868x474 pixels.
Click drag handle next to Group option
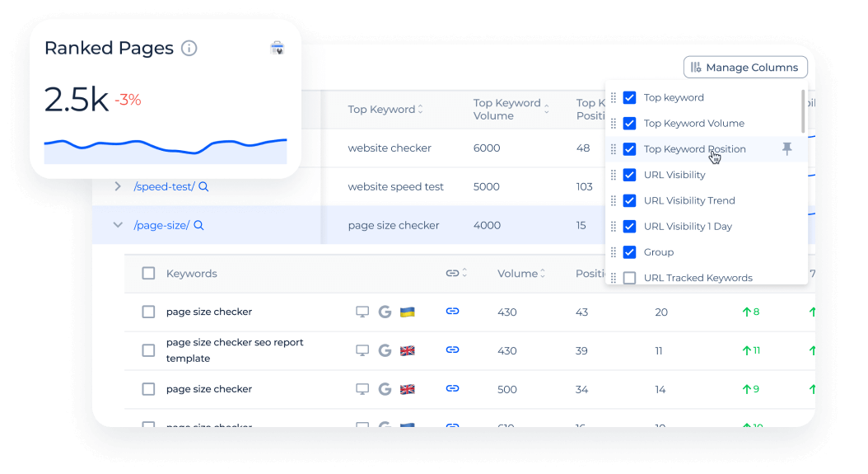(x=614, y=252)
